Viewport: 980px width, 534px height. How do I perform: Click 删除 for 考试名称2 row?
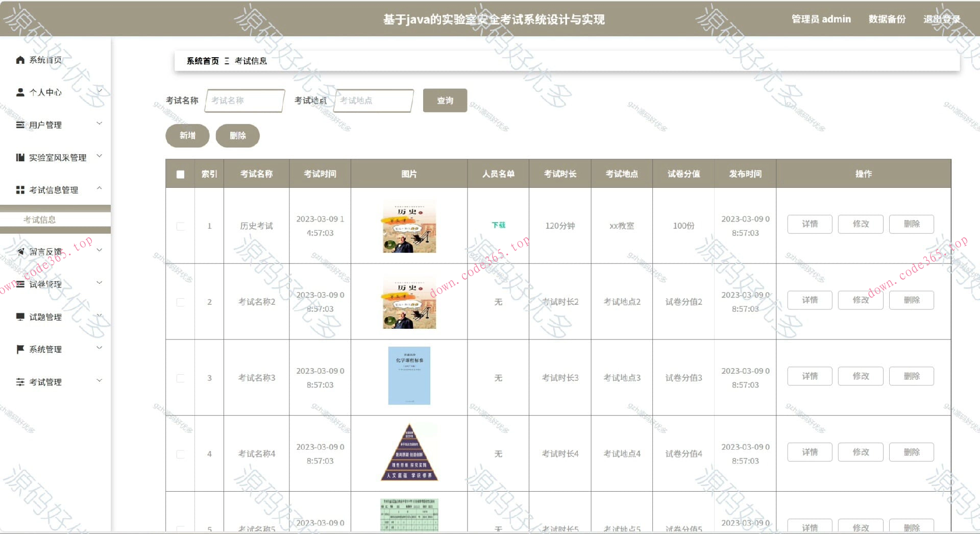(912, 300)
